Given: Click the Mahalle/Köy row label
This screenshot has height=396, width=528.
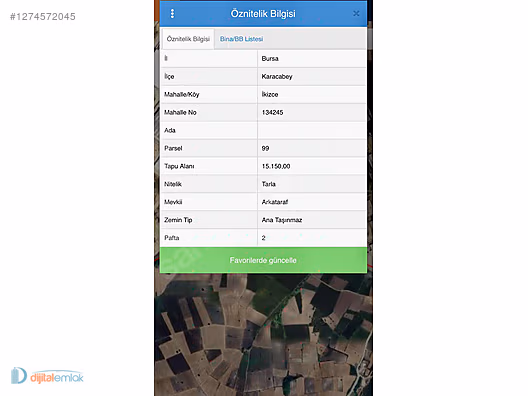Looking at the screenshot, I should tap(182, 94).
